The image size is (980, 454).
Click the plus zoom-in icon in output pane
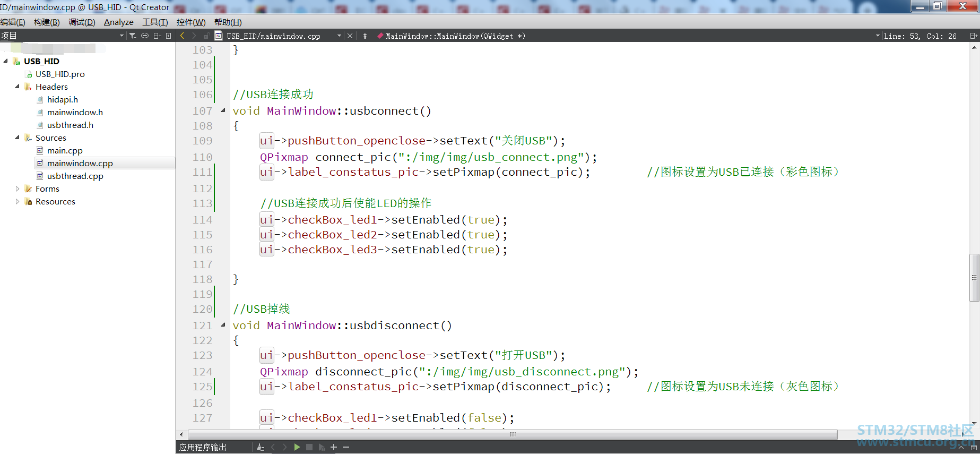click(334, 447)
